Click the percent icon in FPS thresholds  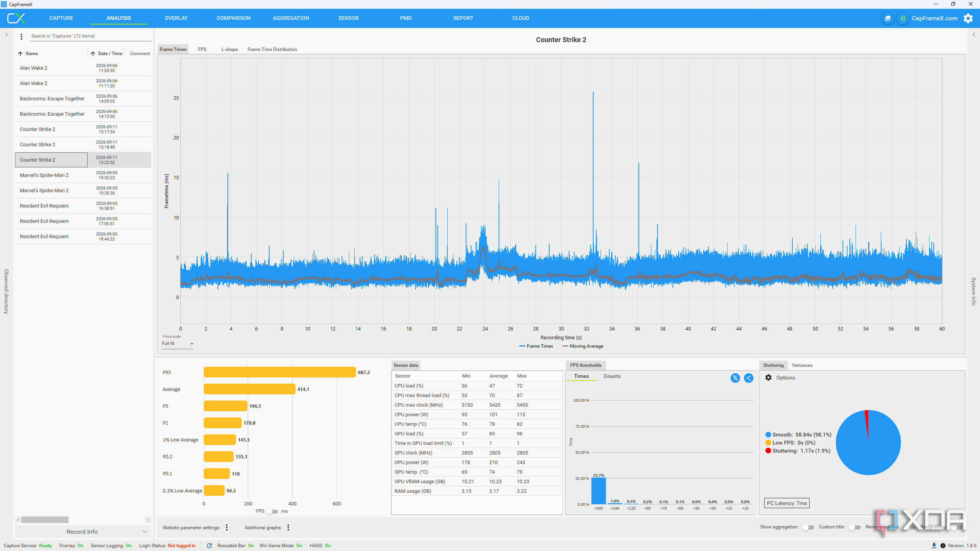click(735, 378)
